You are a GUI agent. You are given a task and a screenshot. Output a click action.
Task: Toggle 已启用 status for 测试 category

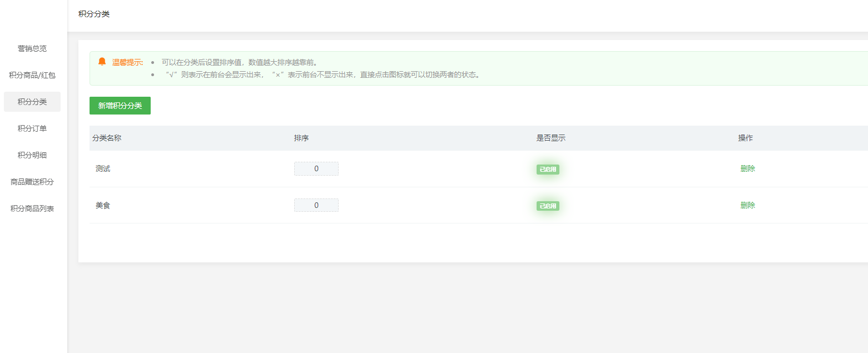(x=548, y=170)
